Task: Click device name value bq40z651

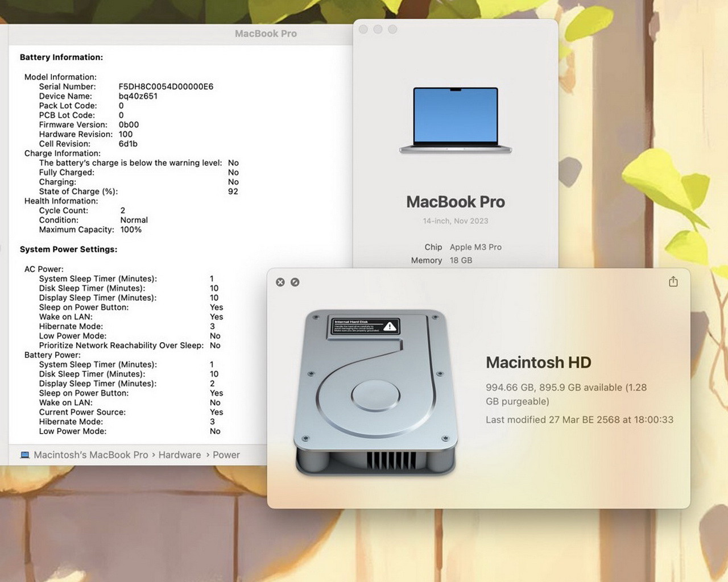Action: coord(138,96)
